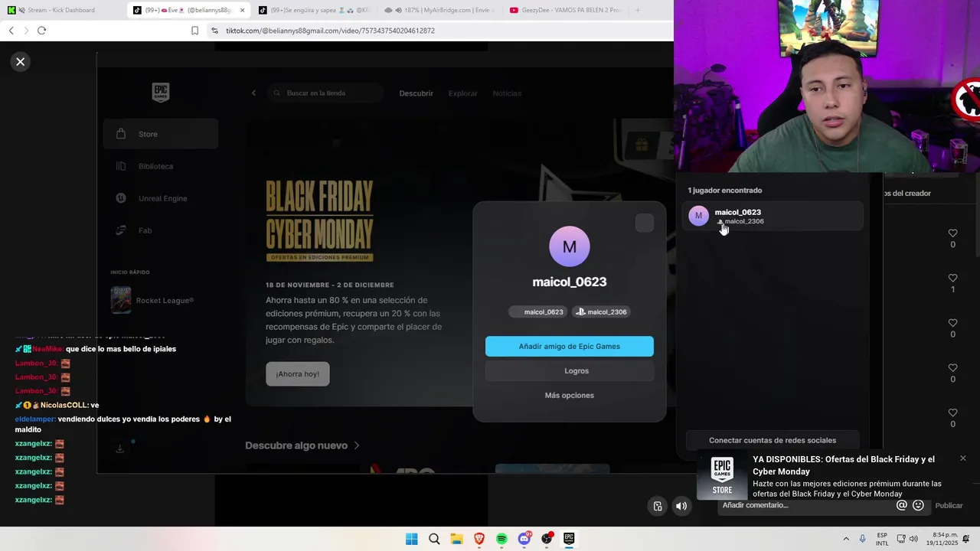Viewport: 980px width, 551px height.
Task: Open Spotify from taskbar
Action: point(501,539)
